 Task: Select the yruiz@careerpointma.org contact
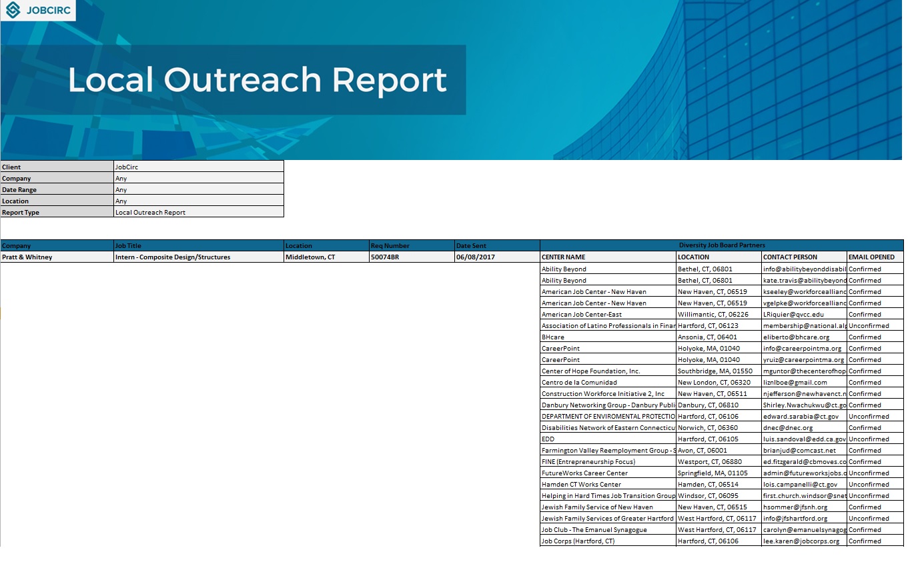(x=805, y=359)
